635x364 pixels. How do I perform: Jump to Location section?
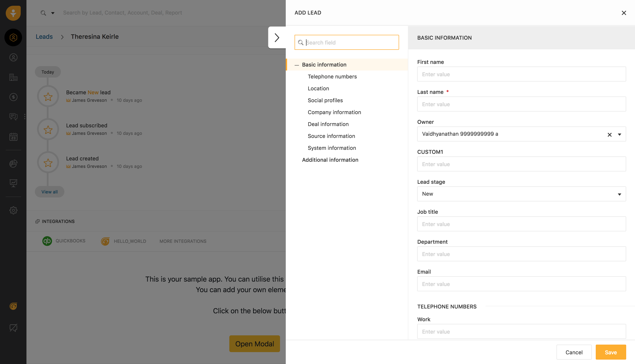(318, 88)
